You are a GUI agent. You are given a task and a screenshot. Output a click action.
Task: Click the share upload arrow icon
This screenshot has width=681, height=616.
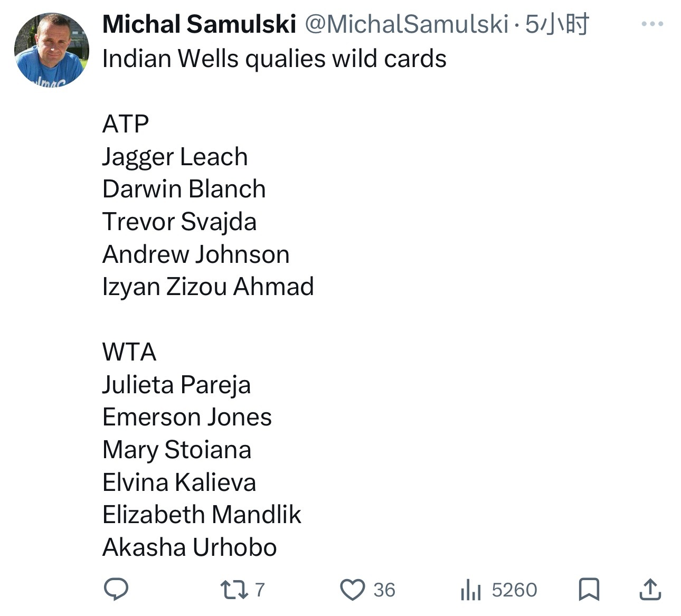click(x=650, y=590)
